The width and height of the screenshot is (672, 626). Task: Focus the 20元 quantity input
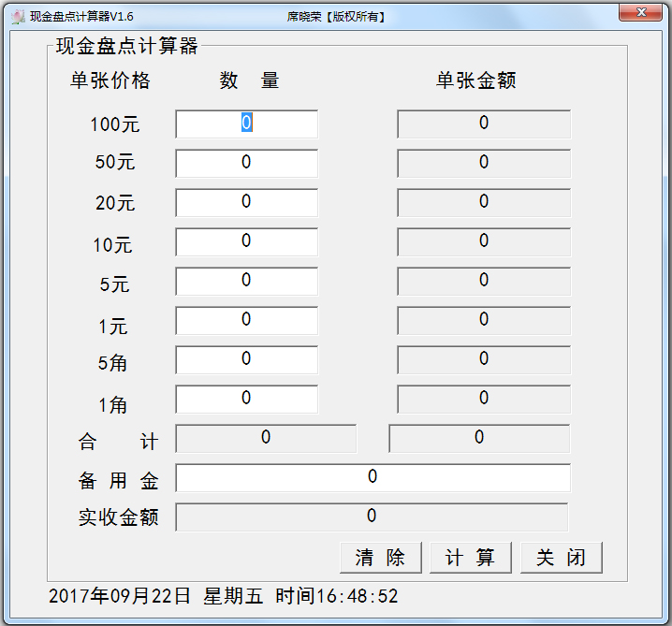246,202
